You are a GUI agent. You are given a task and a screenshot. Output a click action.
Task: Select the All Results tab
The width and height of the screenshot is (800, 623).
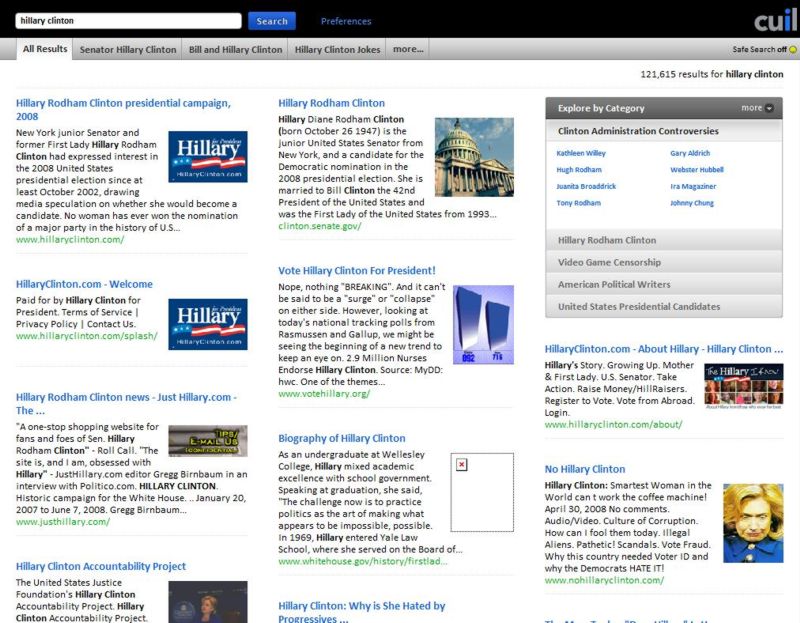point(45,49)
